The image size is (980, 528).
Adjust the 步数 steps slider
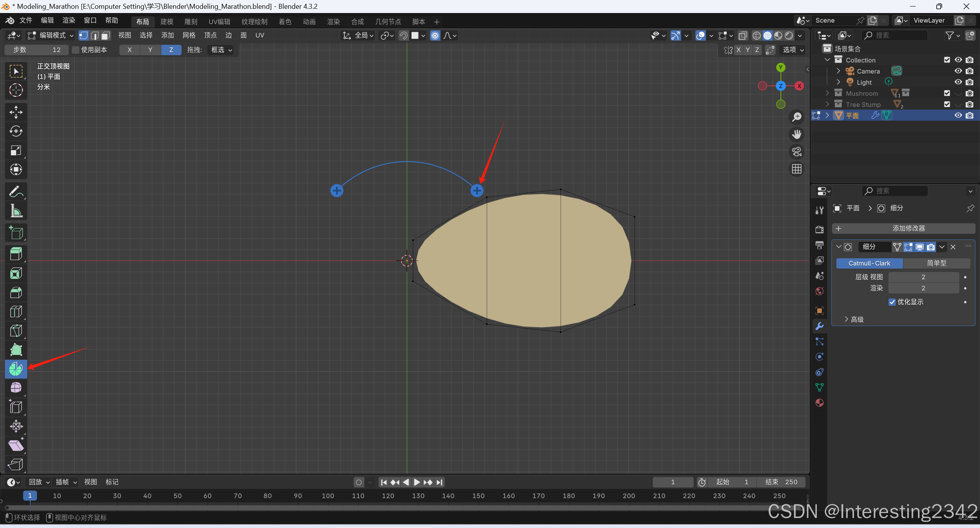pos(37,50)
